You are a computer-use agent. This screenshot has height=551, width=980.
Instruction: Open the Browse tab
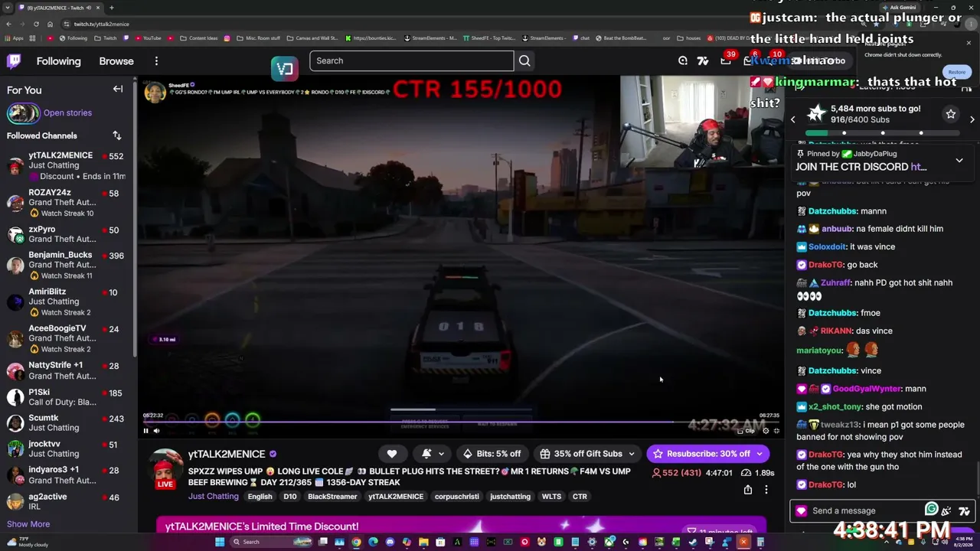[116, 61]
